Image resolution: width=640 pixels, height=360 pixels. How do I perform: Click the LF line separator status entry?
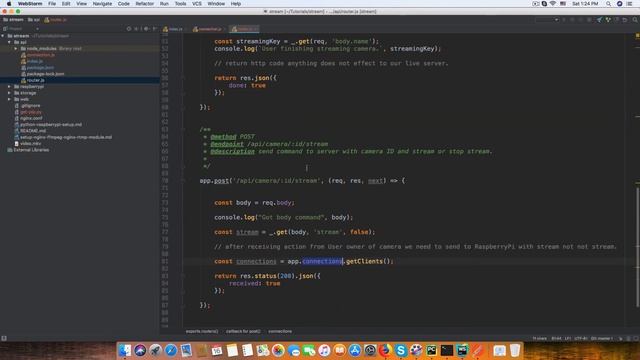point(568,339)
